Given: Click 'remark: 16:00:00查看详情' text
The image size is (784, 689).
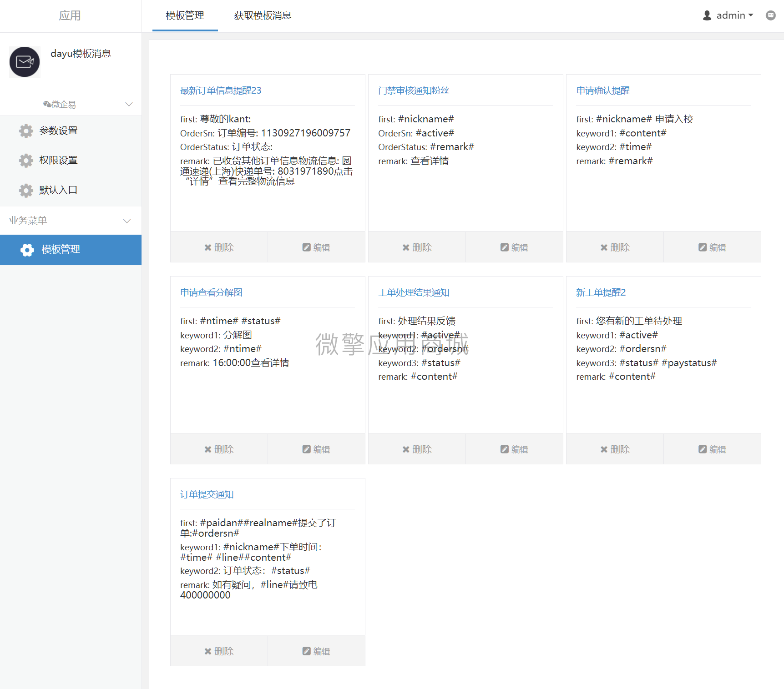Looking at the screenshot, I should tap(234, 362).
